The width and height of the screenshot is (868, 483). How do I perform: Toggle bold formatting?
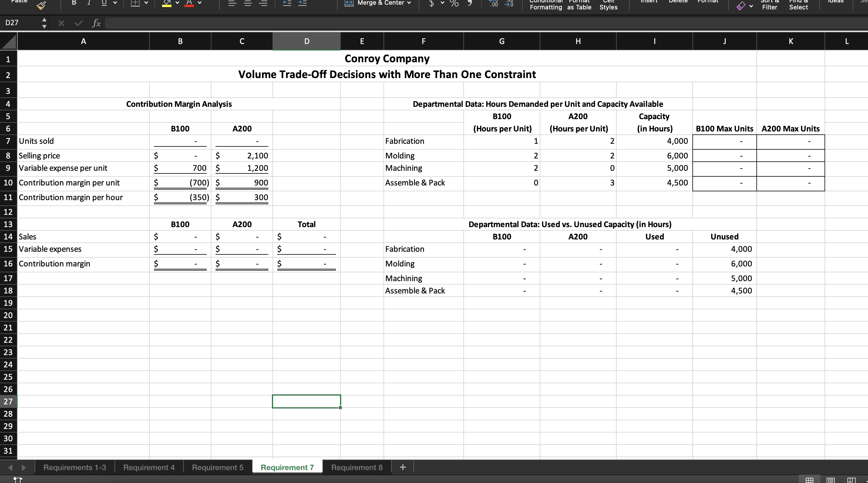(x=74, y=3)
